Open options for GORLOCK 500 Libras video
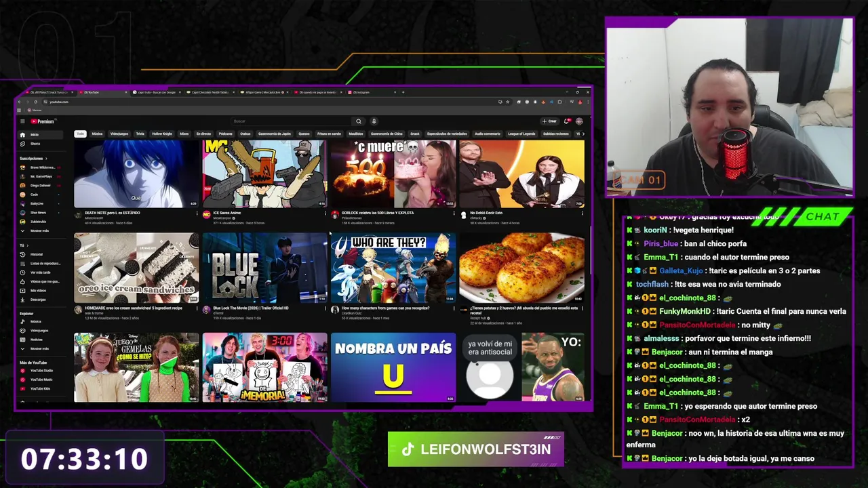This screenshot has width=868, height=488. click(x=454, y=213)
